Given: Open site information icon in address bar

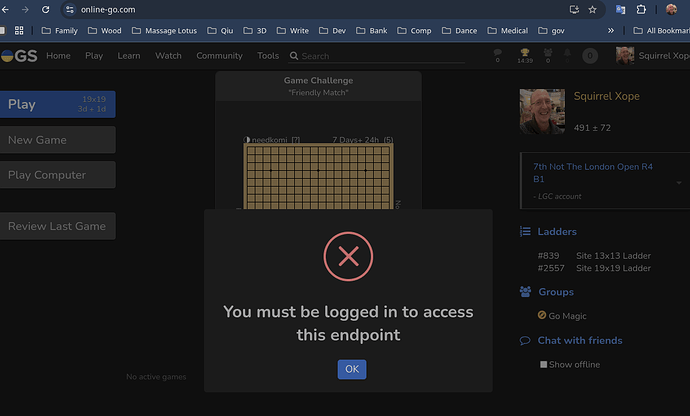Looking at the screenshot, I should tap(70, 9).
